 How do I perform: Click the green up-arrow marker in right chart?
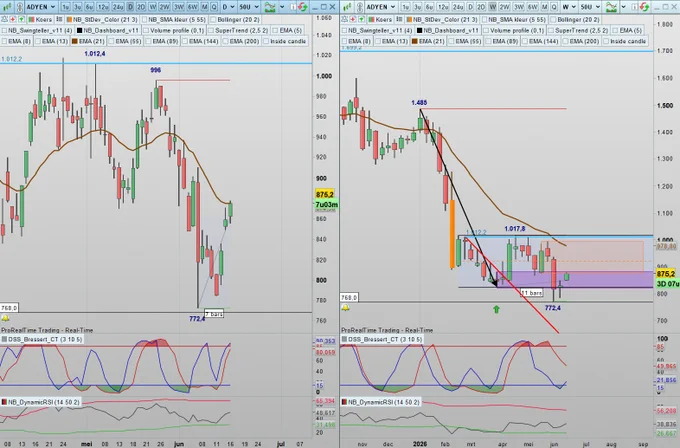tap(496, 309)
